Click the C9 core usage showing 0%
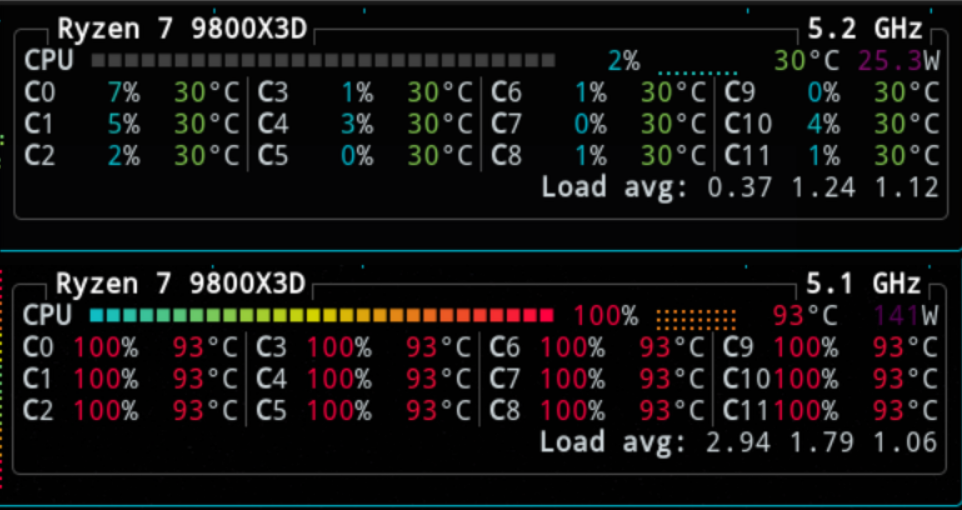This screenshot has width=962, height=510. coord(824,93)
